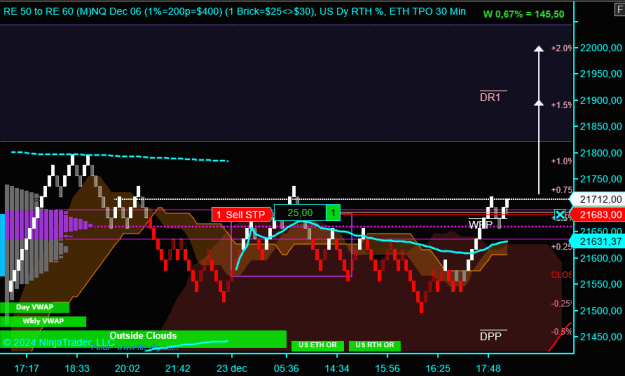
Task: Toggle the Wkly VWAP button
Action: pos(43,321)
